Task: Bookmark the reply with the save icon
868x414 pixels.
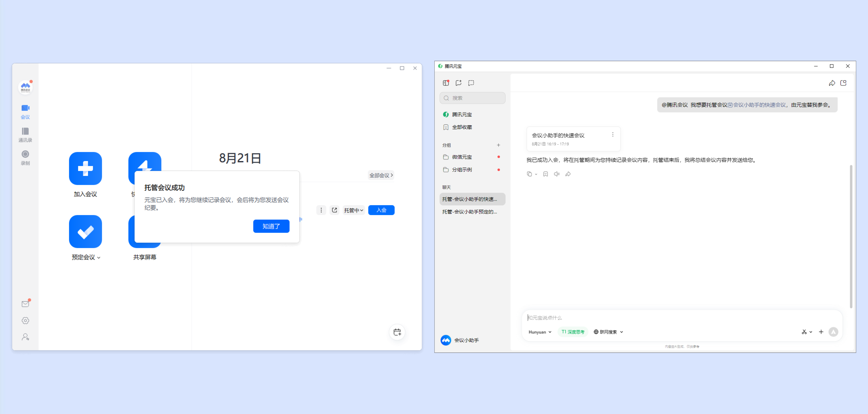Action: 545,174
